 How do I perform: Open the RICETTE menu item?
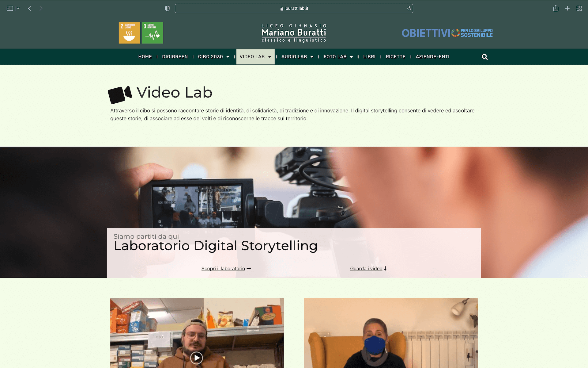coord(396,57)
